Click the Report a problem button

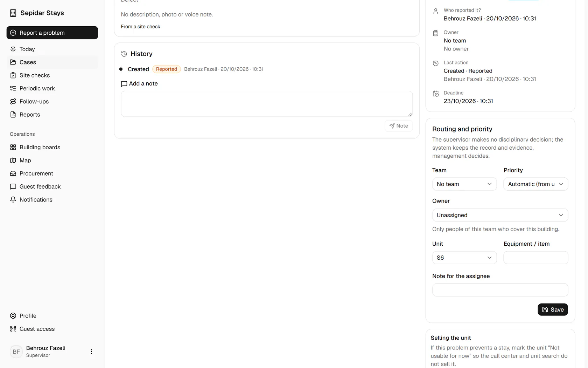click(x=52, y=33)
